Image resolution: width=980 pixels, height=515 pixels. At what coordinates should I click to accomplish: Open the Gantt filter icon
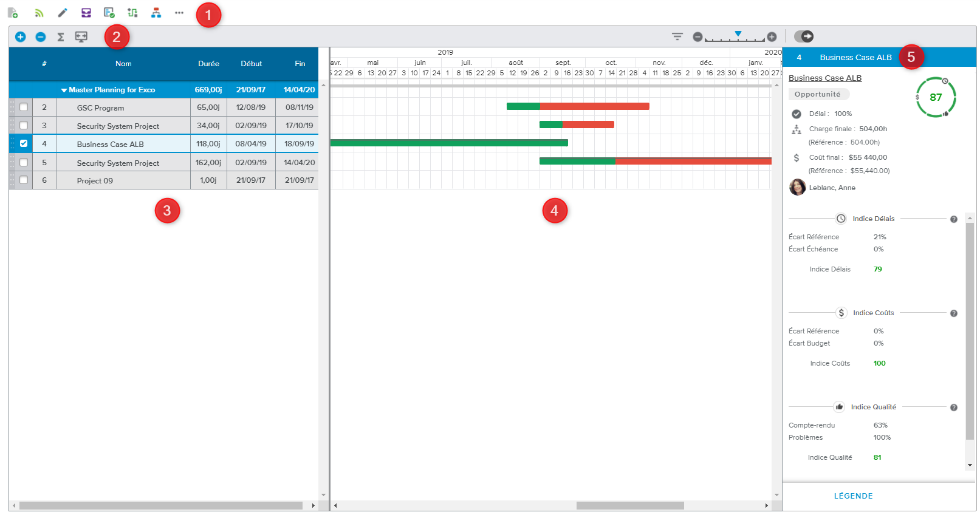click(677, 36)
